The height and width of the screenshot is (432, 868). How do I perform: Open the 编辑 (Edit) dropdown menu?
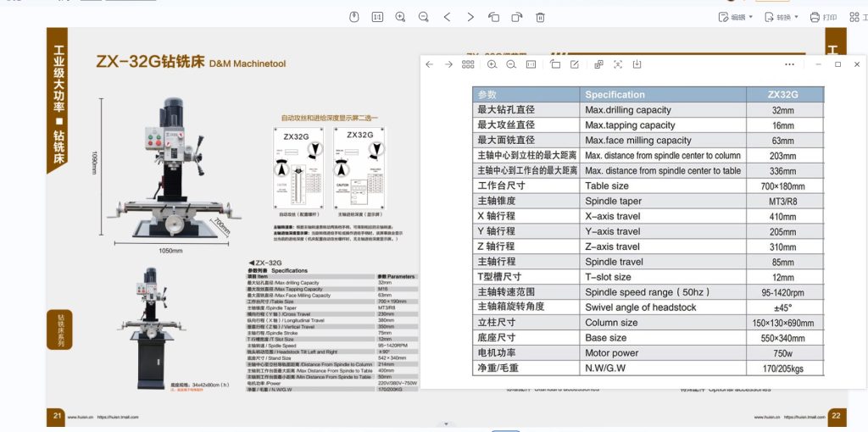(x=736, y=17)
